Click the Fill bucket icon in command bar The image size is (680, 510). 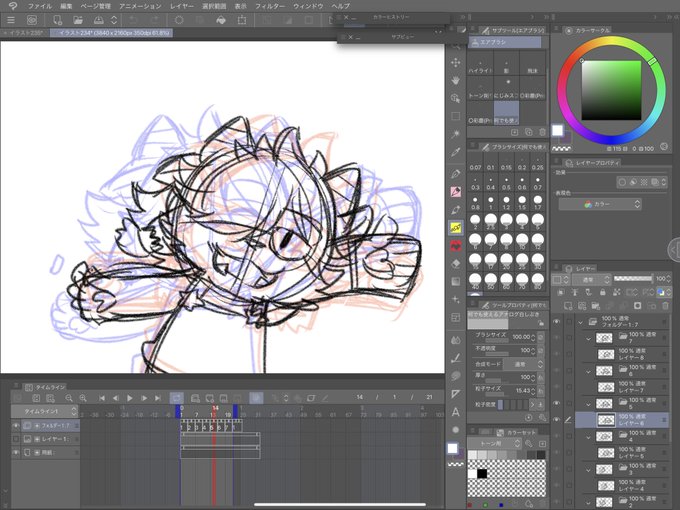pyautogui.click(x=221, y=20)
